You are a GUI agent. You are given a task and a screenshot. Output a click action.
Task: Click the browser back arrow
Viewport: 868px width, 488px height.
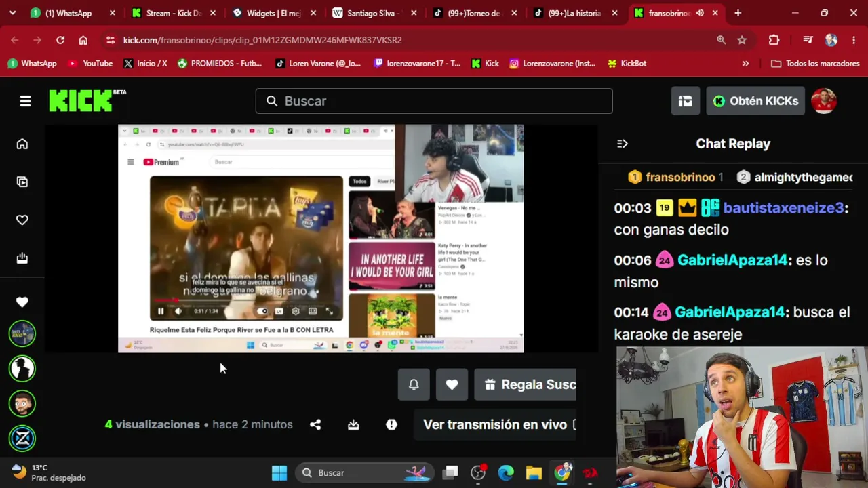[15, 40]
